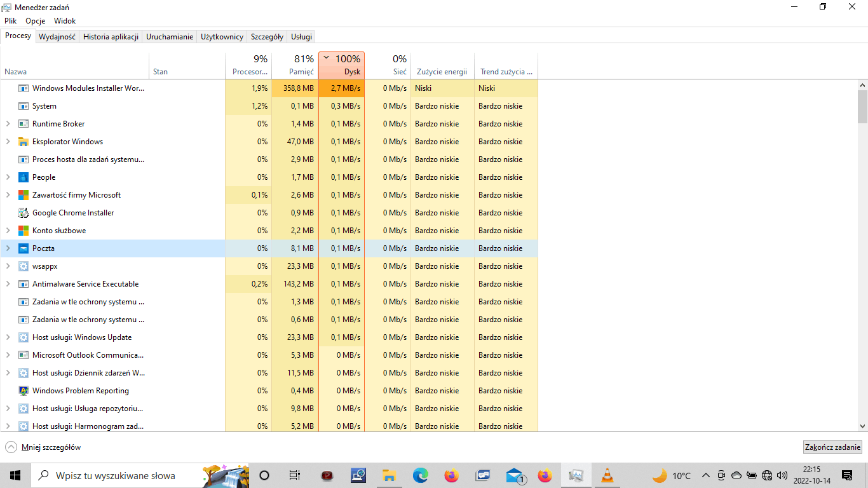This screenshot has width=868, height=488.
Task: Click the scrollbar down arrow
Action: pos(862,426)
